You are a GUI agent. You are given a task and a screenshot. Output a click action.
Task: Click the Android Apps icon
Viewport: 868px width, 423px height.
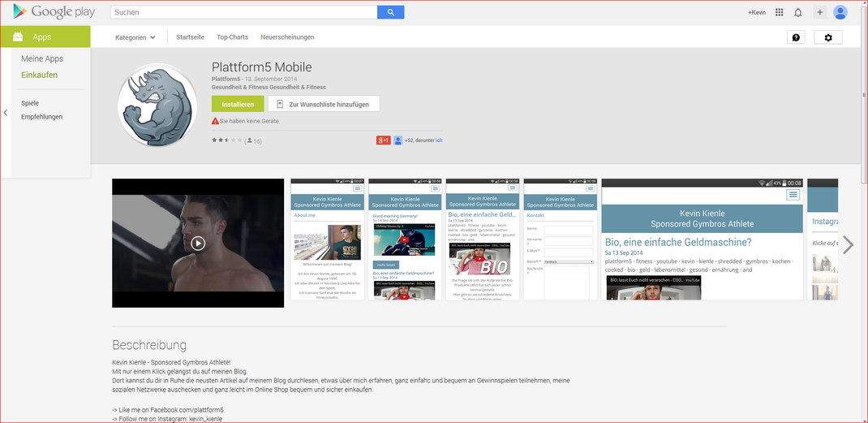click(x=18, y=37)
